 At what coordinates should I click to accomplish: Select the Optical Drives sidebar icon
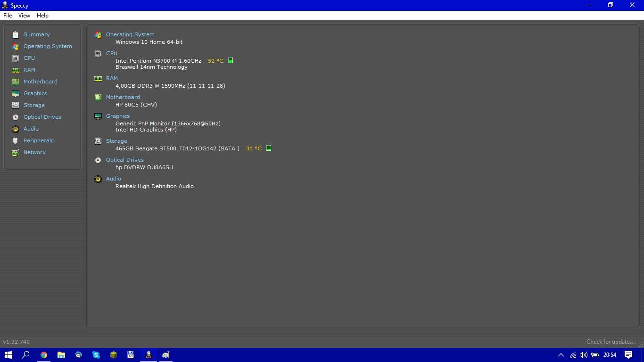click(x=16, y=117)
